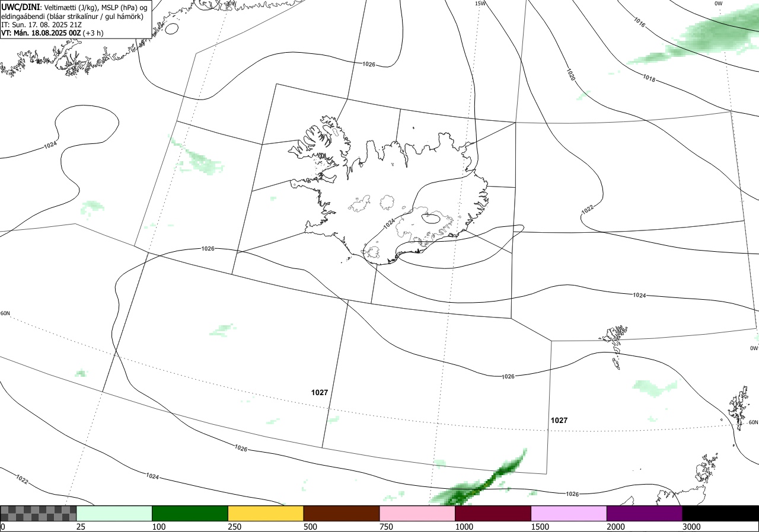This screenshot has height=532, width=759.
Task: Click the "IT: Sun. 17. 08. 2025 21Z" line
Action: coord(41,25)
